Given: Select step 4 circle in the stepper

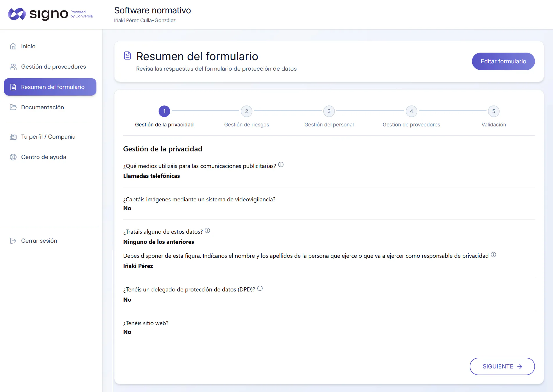Looking at the screenshot, I should coord(412,111).
